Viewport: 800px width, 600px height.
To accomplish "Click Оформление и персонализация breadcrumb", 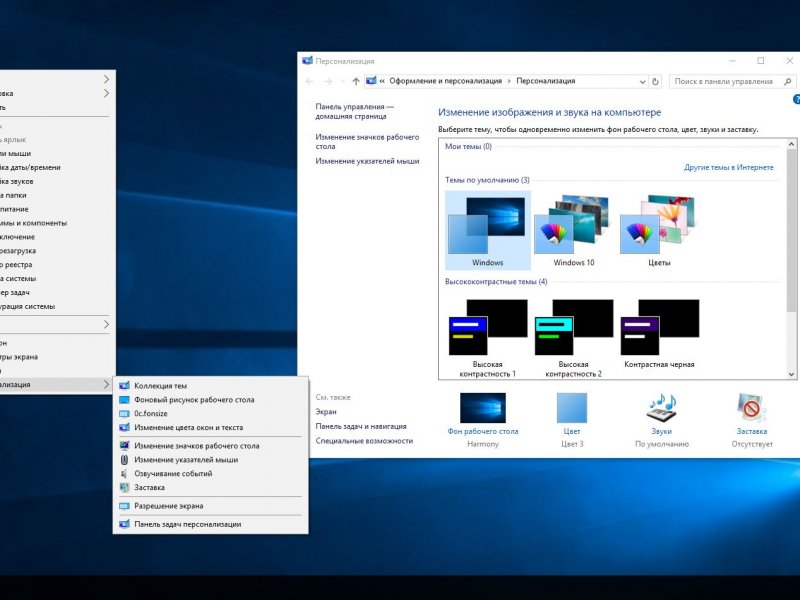I will [x=445, y=81].
